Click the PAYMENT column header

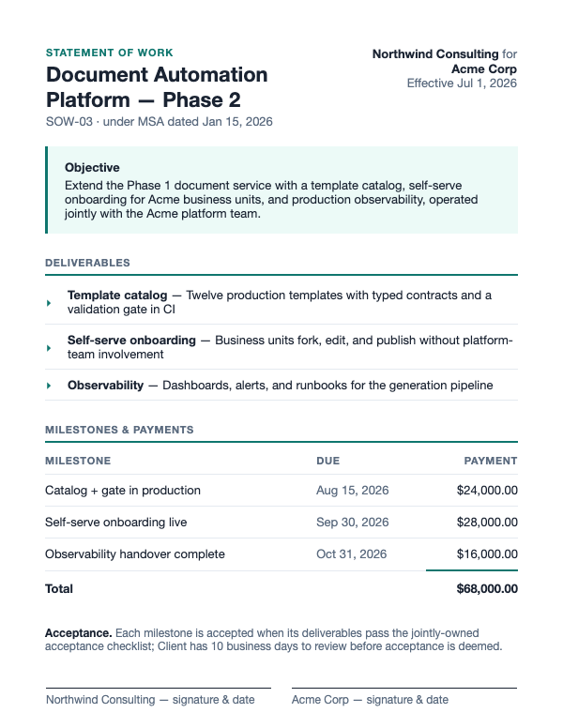(491, 461)
